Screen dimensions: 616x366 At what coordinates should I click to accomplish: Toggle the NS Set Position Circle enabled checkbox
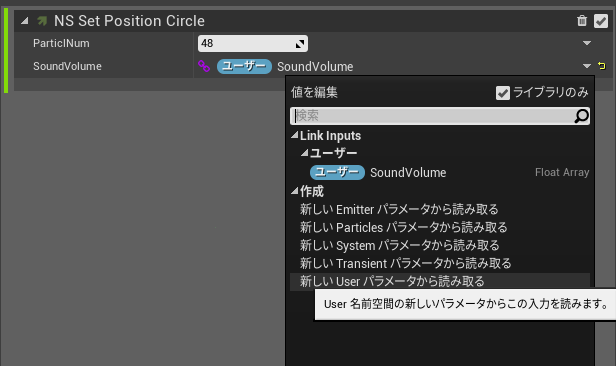(x=601, y=21)
